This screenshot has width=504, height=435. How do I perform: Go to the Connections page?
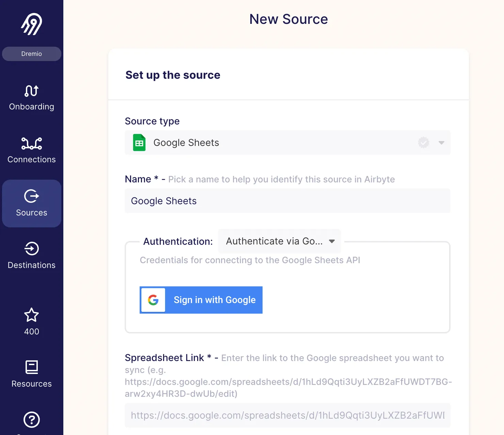click(32, 150)
